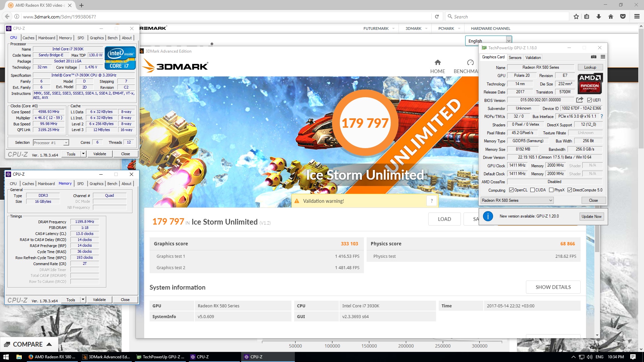Bookmark this page with star icon
The height and width of the screenshot is (362, 644).
point(576,16)
